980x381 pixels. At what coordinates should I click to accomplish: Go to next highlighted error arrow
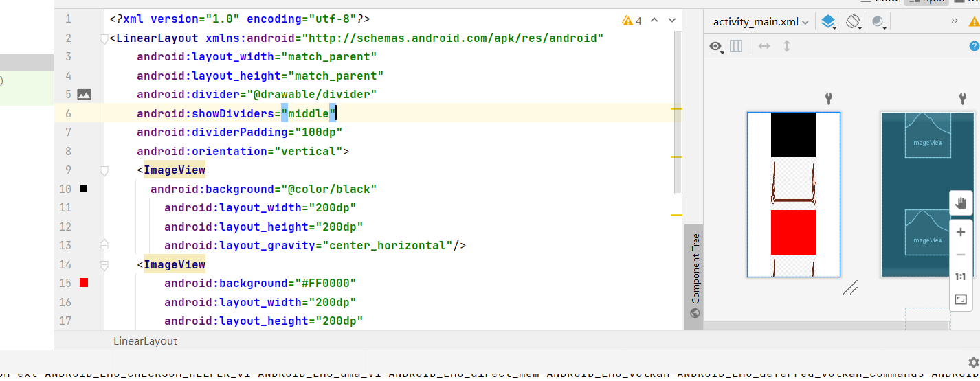pyautogui.click(x=672, y=21)
